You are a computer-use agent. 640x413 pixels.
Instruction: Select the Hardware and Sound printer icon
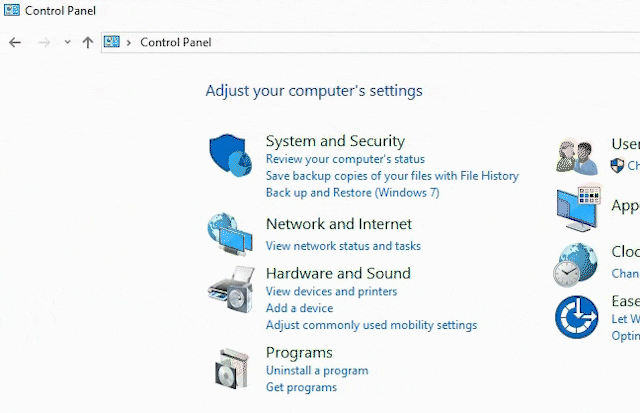point(230,291)
